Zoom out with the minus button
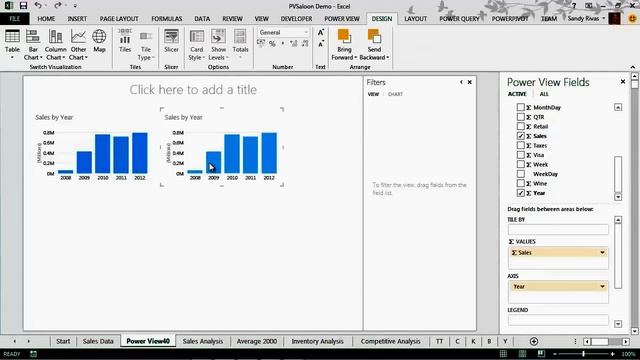640x360 pixels. click(x=555, y=354)
